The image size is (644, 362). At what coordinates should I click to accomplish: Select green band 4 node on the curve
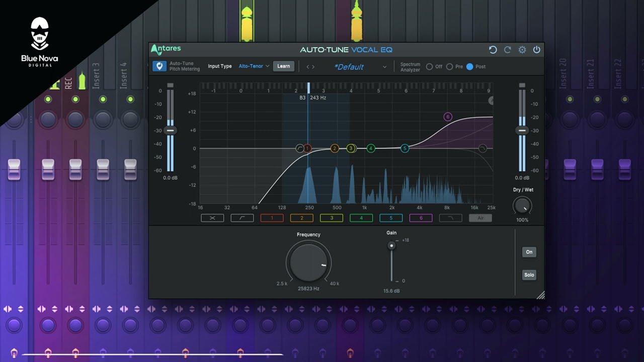(x=371, y=148)
